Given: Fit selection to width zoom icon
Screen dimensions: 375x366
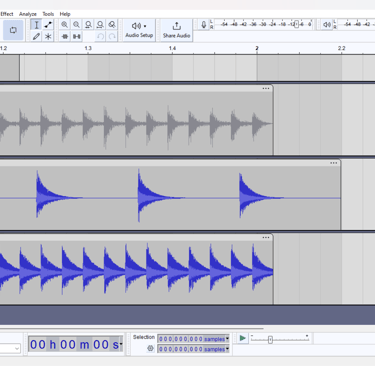Looking at the screenshot, I should 88,25.
